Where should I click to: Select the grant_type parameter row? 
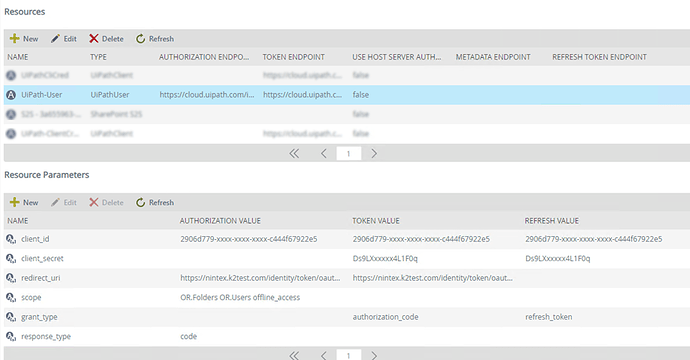[x=347, y=316]
